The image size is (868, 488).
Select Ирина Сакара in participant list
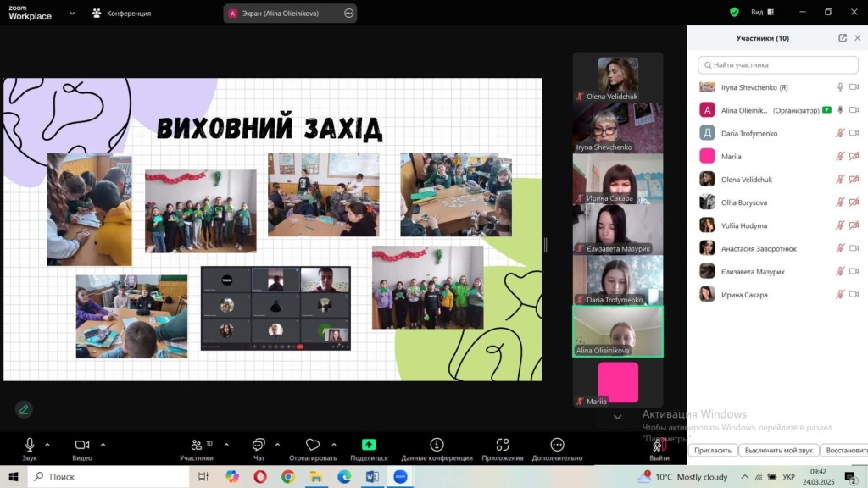click(x=778, y=294)
